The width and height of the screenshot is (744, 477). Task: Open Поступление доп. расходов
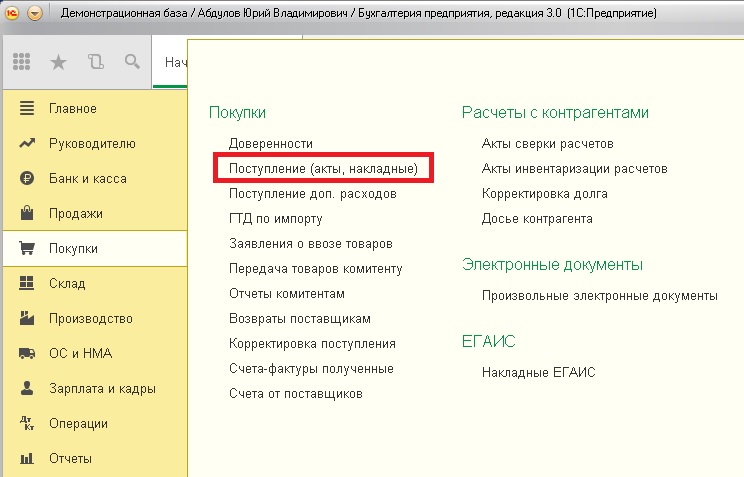click(x=313, y=194)
